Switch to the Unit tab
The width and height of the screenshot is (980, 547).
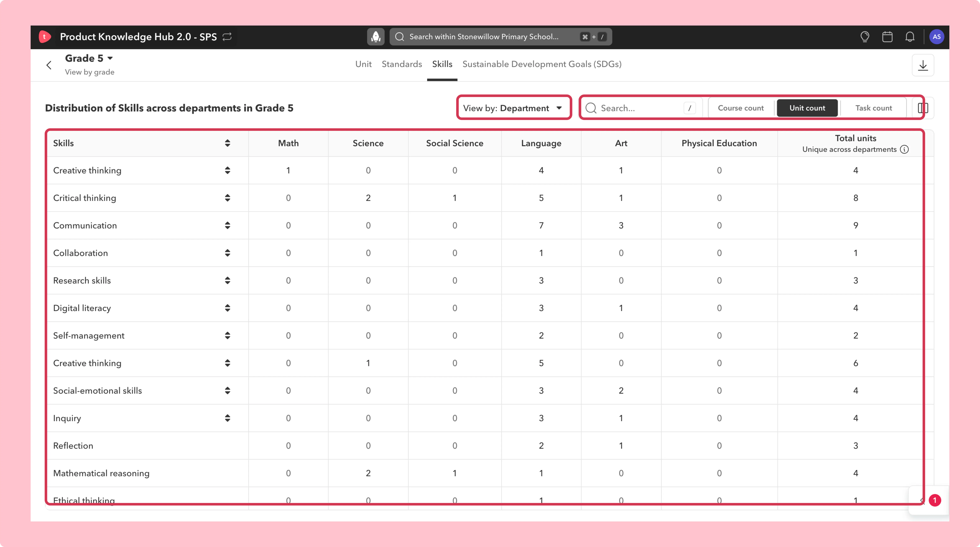(363, 64)
